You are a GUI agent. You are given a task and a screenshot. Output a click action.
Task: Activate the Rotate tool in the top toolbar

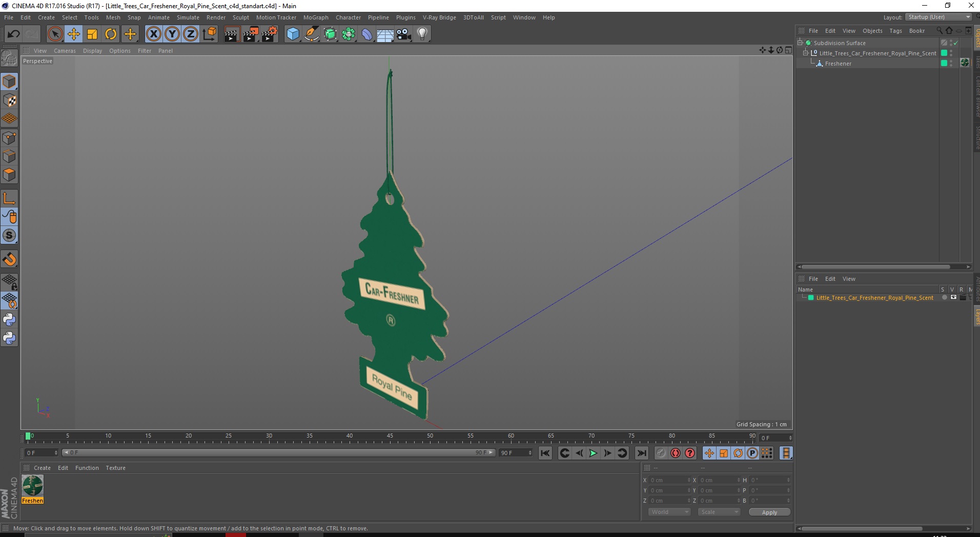tap(111, 34)
